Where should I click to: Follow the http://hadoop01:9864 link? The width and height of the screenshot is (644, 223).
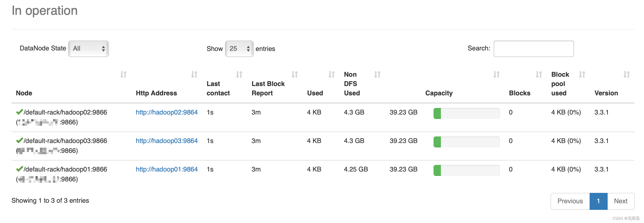point(166,169)
